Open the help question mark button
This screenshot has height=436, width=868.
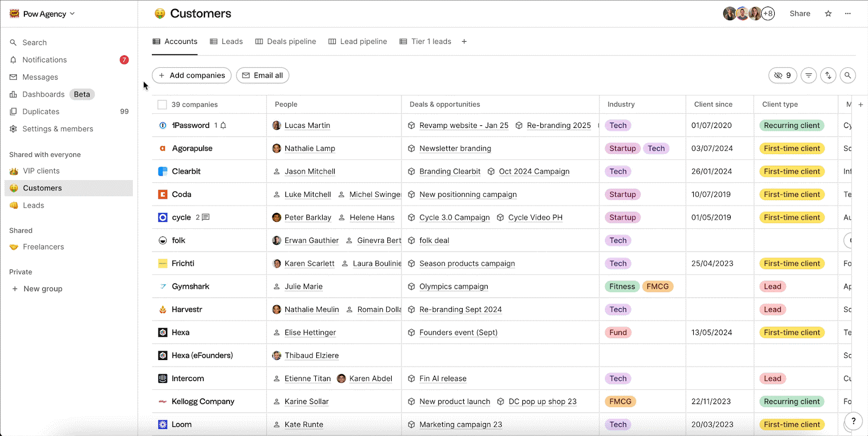tap(853, 421)
